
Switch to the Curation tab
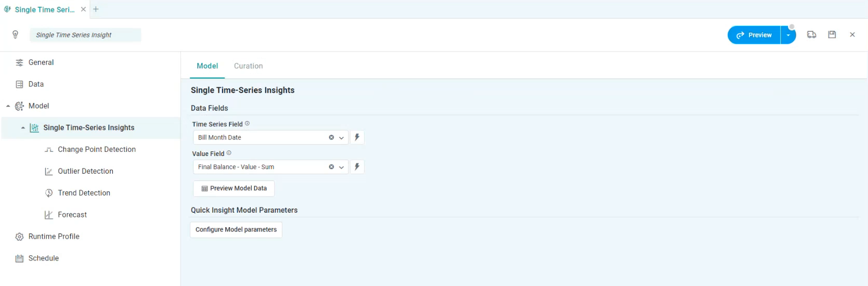(248, 66)
